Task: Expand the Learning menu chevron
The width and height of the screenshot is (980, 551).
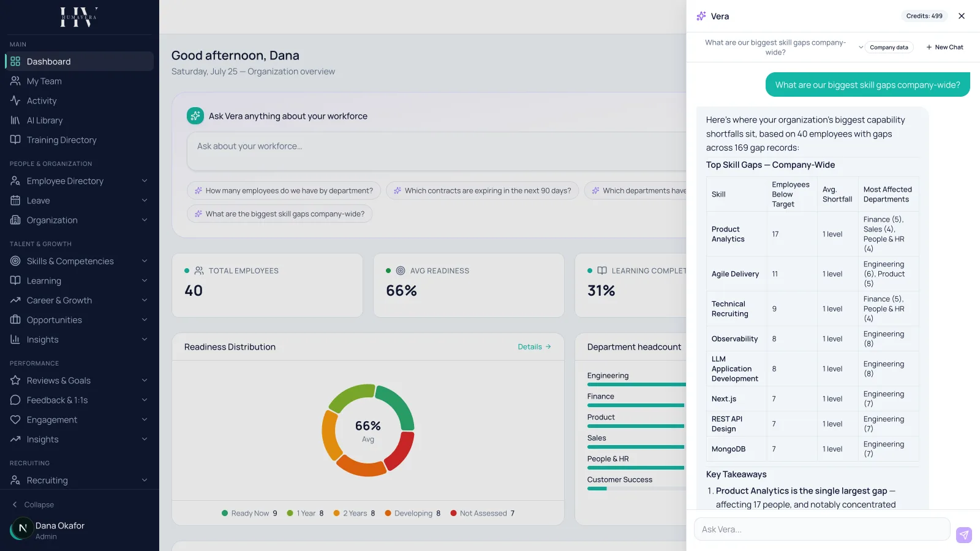Action: tap(145, 280)
